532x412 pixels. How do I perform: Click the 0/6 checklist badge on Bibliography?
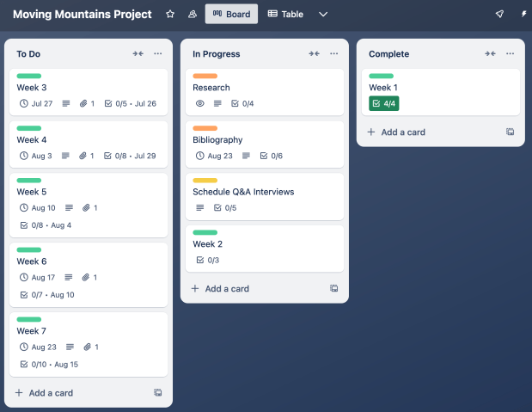[x=271, y=156]
